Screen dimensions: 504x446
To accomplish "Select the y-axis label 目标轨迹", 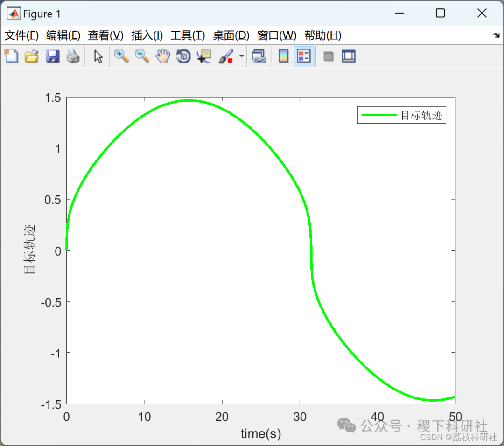I will coord(29,249).
